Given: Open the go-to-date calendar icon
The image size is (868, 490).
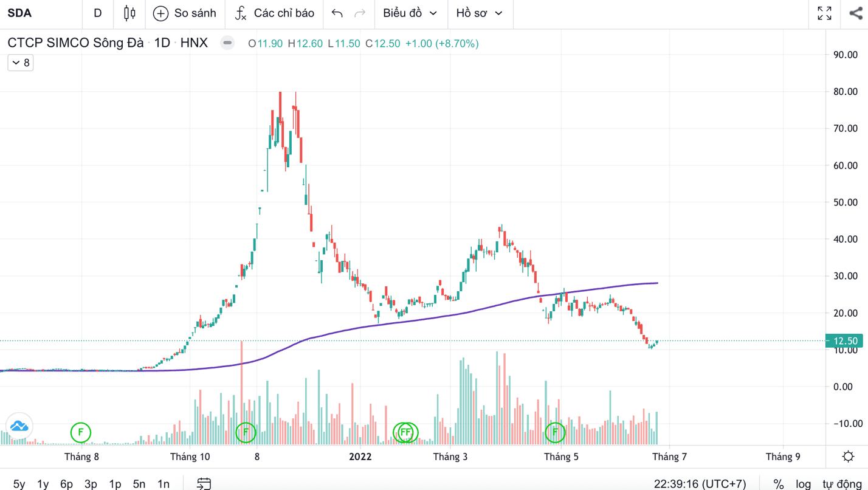Looking at the screenshot, I should pos(204,483).
